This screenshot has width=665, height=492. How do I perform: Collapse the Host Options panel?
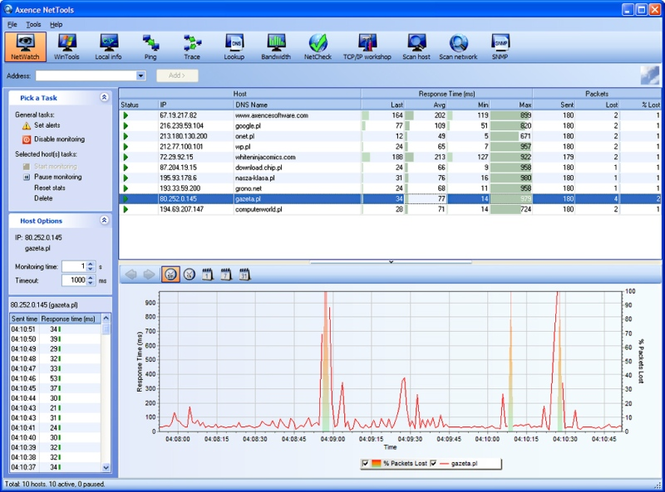(x=104, y=219)
